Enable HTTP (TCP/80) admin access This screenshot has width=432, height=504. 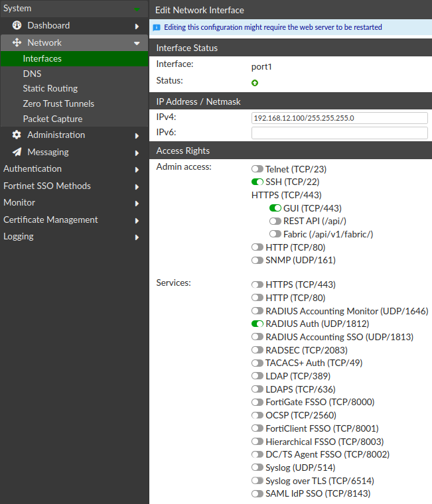pos(257,247)
